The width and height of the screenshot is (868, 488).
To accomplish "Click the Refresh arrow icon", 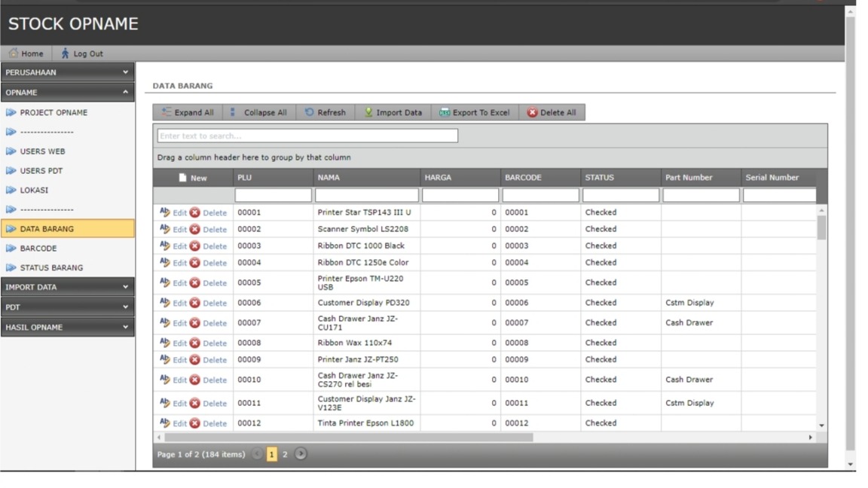I will (310, 111).
